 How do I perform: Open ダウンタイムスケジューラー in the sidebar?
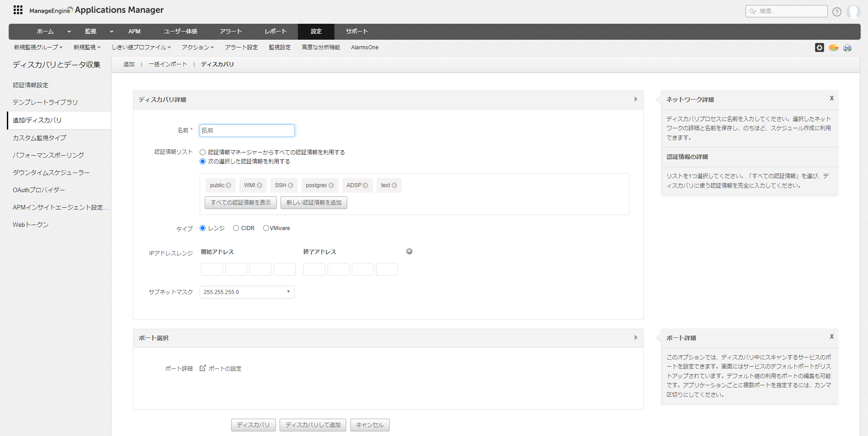click(x=51, y=173)
